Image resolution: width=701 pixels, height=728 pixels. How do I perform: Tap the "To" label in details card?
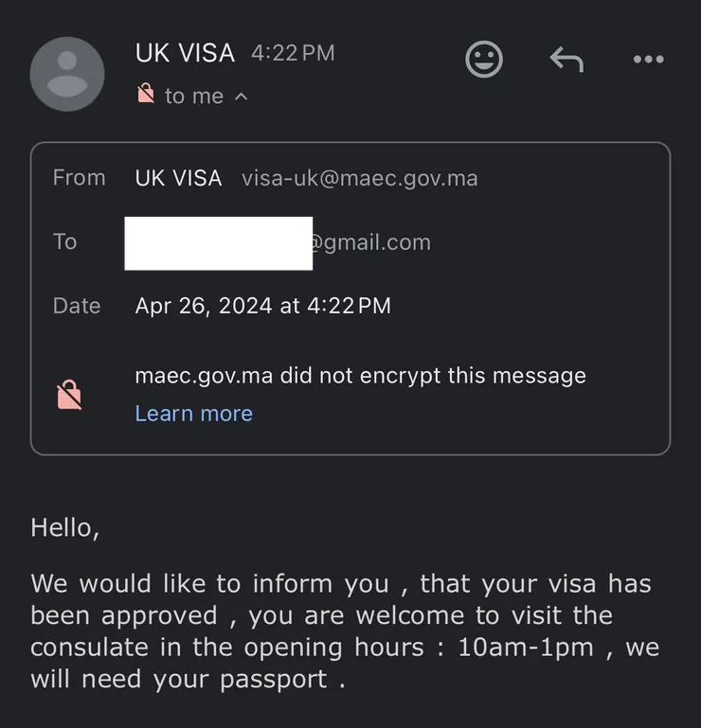(x=64, y=241)
